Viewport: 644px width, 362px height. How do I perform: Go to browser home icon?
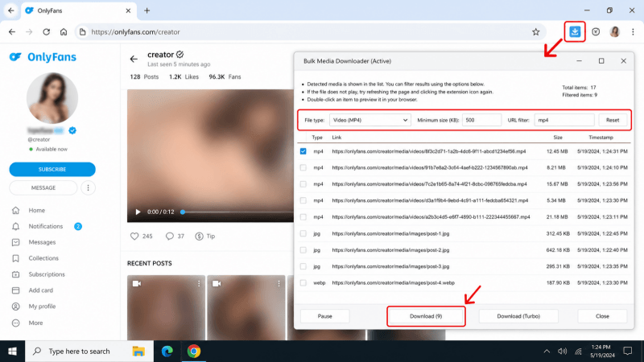pos(64,32)
